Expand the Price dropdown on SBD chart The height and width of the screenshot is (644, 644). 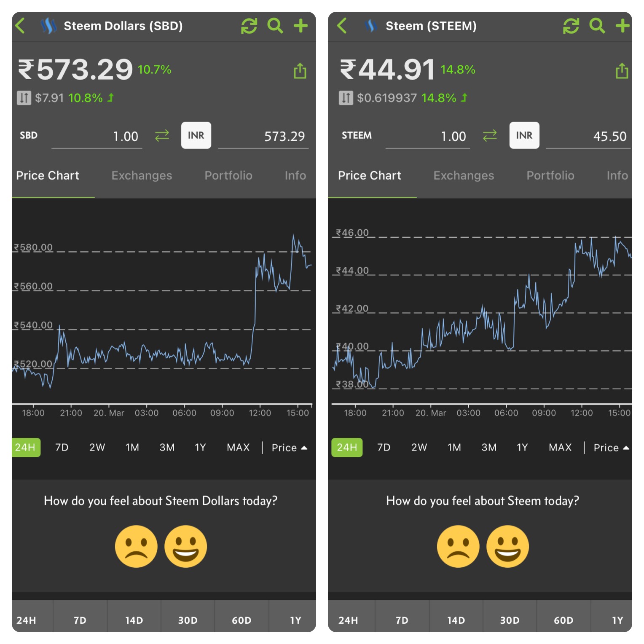pos(289,448)
